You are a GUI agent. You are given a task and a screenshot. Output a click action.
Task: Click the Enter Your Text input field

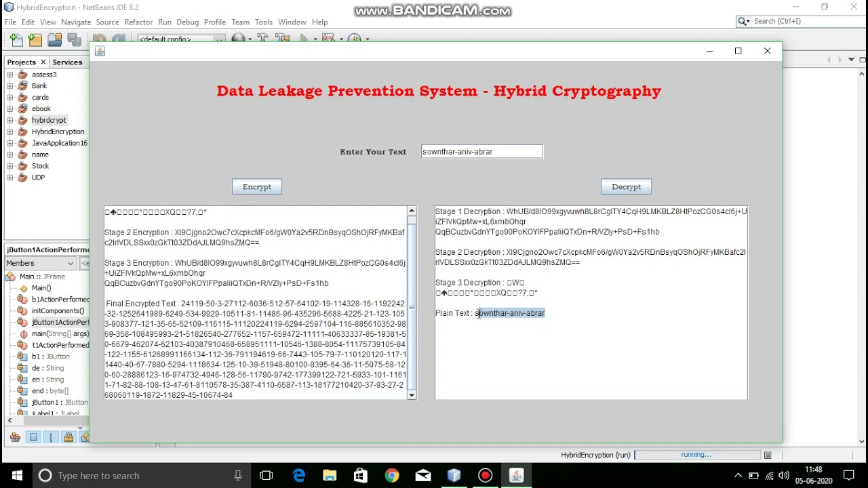pyautogui.click(x=481, y=152)
